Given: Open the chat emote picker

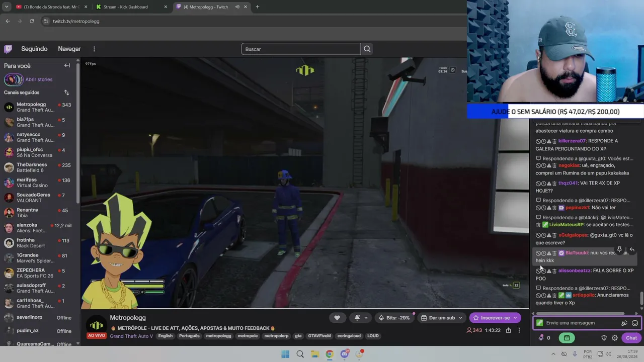Looking at the screenshot, I should [635, 323].
